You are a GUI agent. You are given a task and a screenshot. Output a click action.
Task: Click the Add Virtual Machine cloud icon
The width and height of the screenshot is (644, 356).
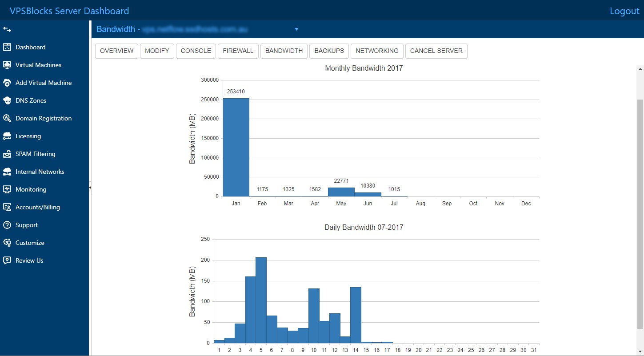tap(7, 83)
